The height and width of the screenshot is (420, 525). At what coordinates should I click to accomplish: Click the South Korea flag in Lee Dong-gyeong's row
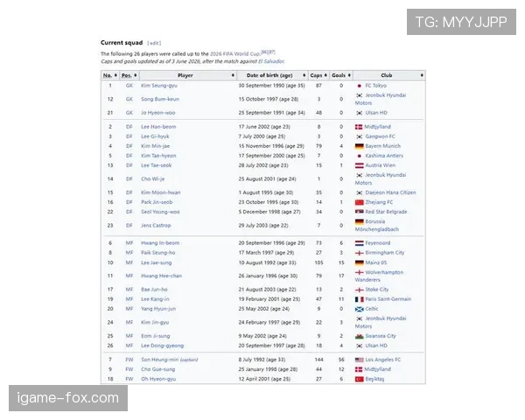359,346
